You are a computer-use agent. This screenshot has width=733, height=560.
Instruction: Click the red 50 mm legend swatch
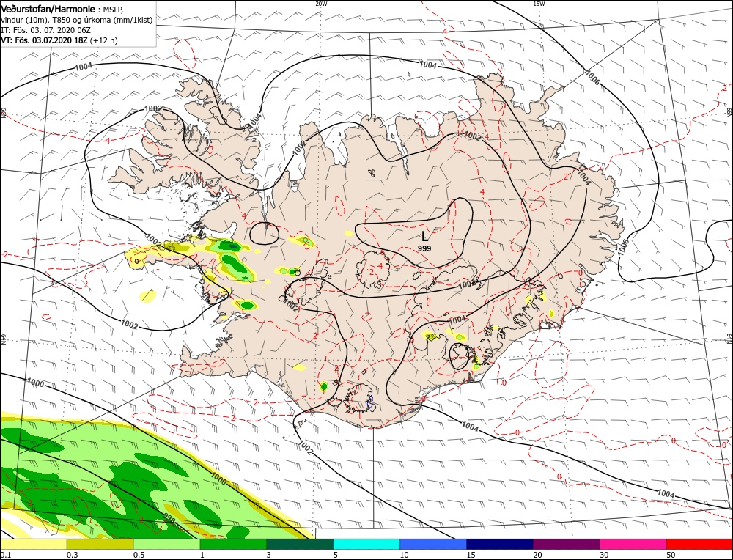tap(700, 544)
